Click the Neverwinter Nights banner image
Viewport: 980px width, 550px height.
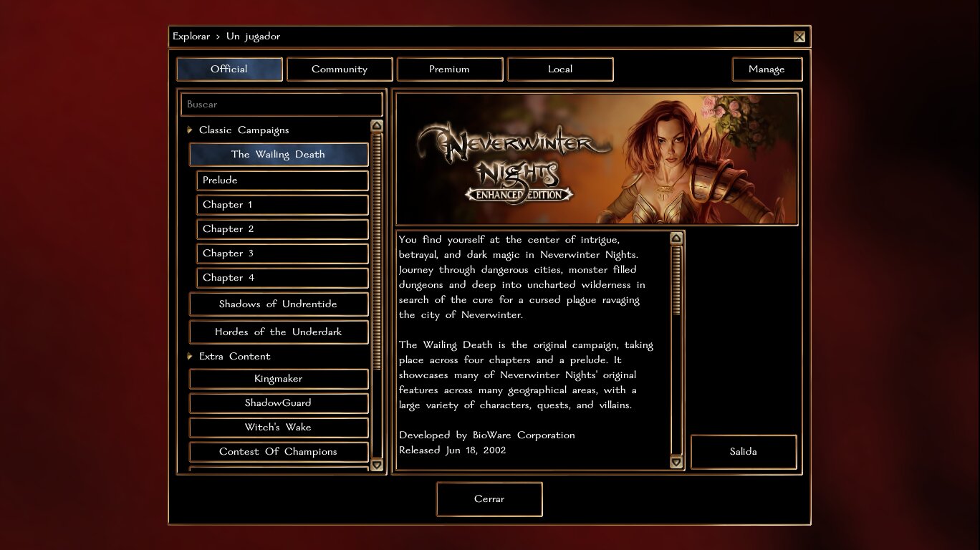597,159
